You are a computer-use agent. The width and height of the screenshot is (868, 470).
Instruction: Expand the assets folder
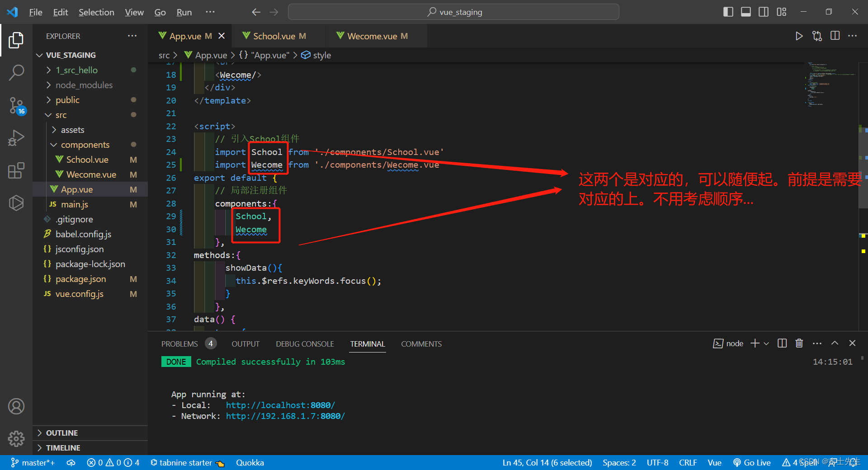[x=90, y=130]
